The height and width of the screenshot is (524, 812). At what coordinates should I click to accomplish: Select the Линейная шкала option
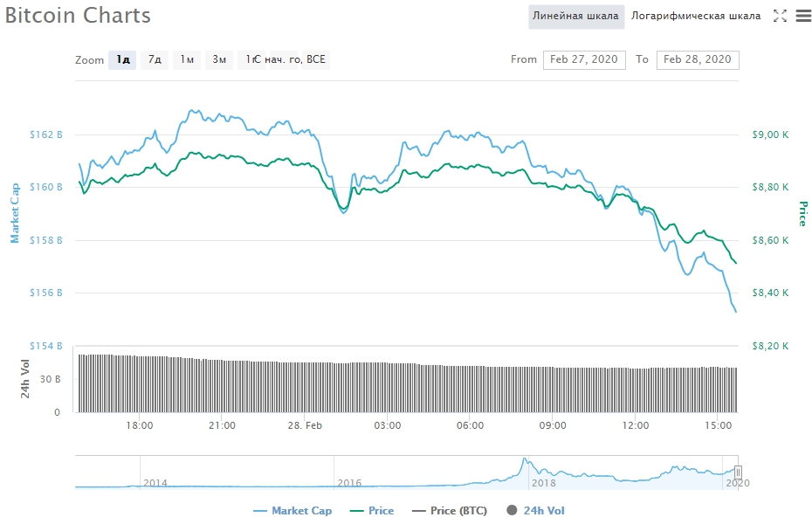coord(576,15)
